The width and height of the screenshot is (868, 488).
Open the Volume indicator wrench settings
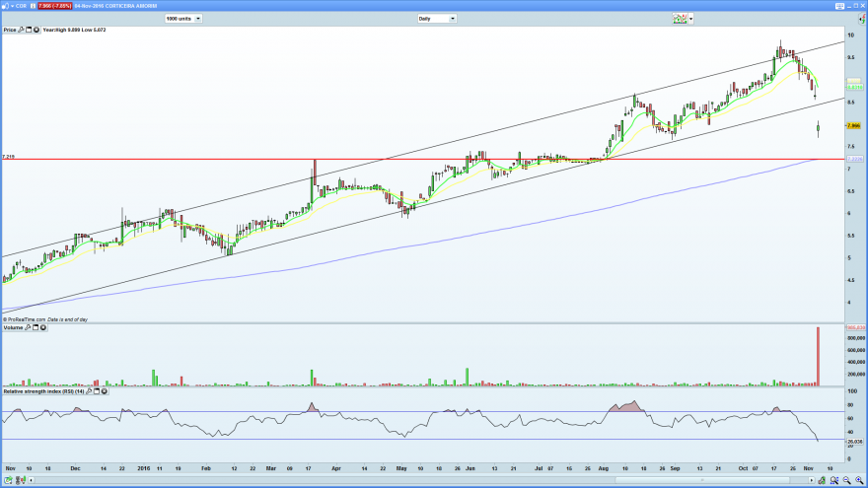[x=28, y=327]
